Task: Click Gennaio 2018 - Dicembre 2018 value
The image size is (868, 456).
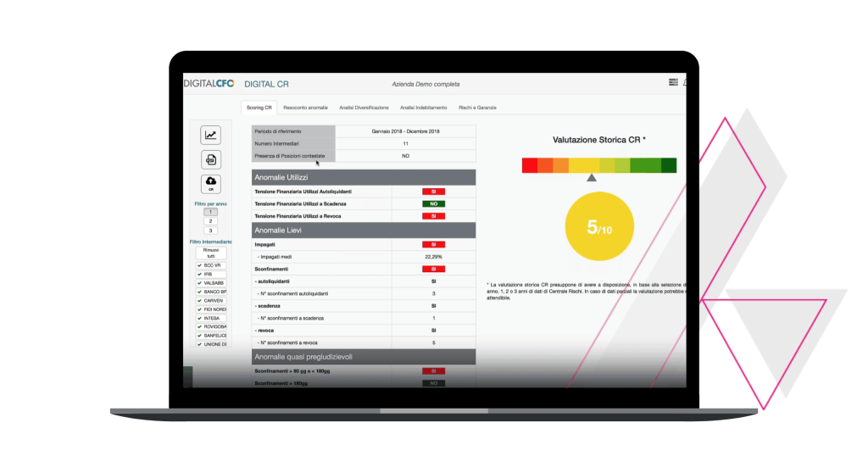Action: 405,131
